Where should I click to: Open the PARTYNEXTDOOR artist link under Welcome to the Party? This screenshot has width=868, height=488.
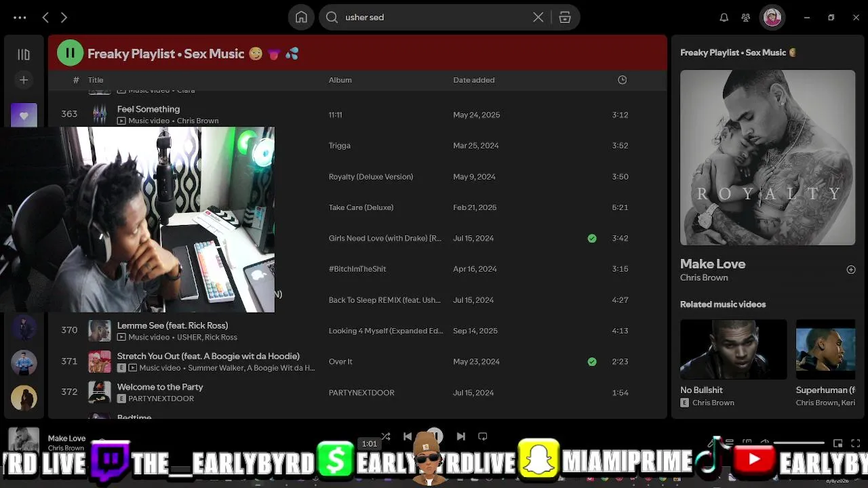point(161,399)
